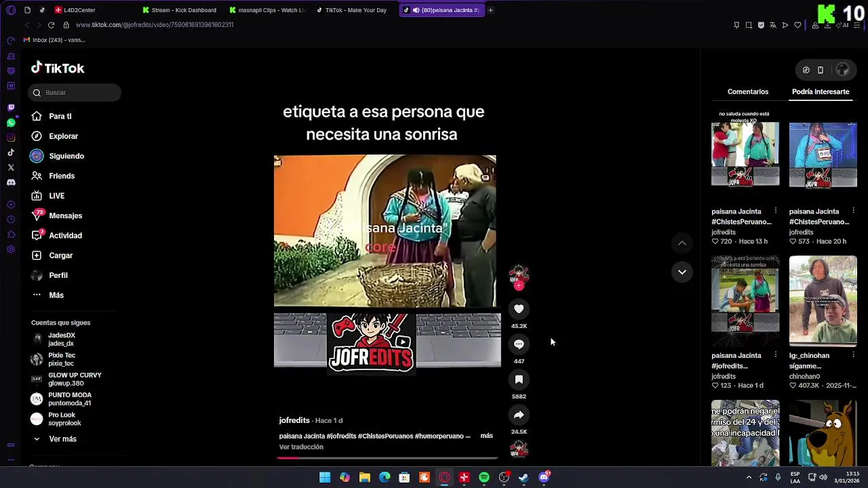Open PUNTO MODA followed account

65,399
